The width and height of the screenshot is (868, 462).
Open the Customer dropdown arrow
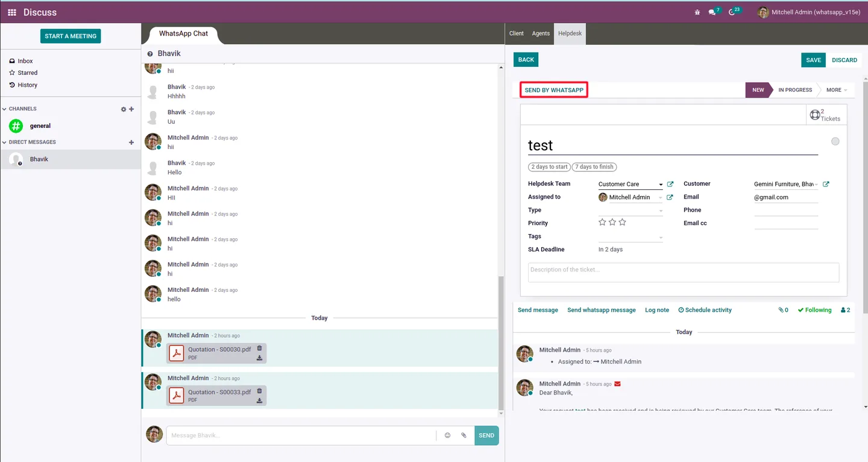[x=817, y=185]
